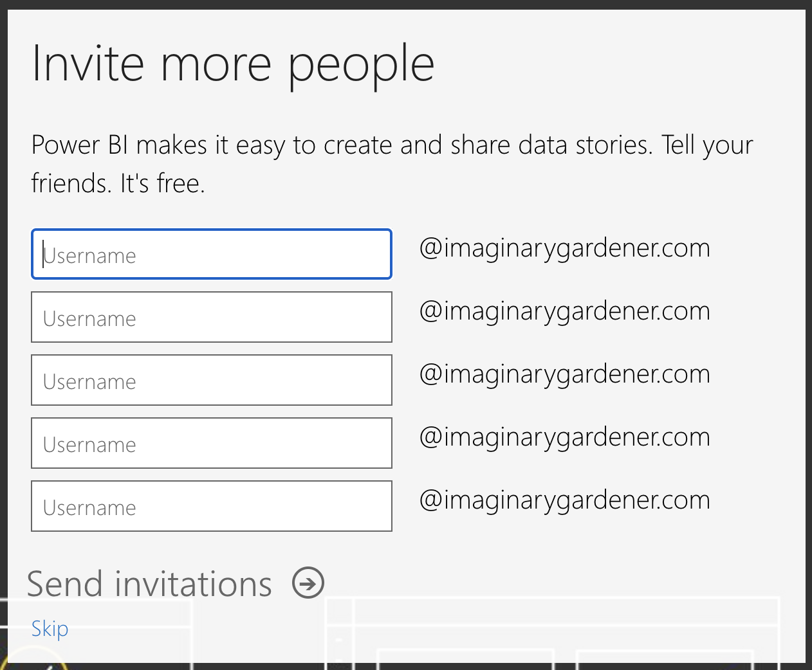
Task: Click the @imaginarygardener.com label on second row
Action: point(564,311)
